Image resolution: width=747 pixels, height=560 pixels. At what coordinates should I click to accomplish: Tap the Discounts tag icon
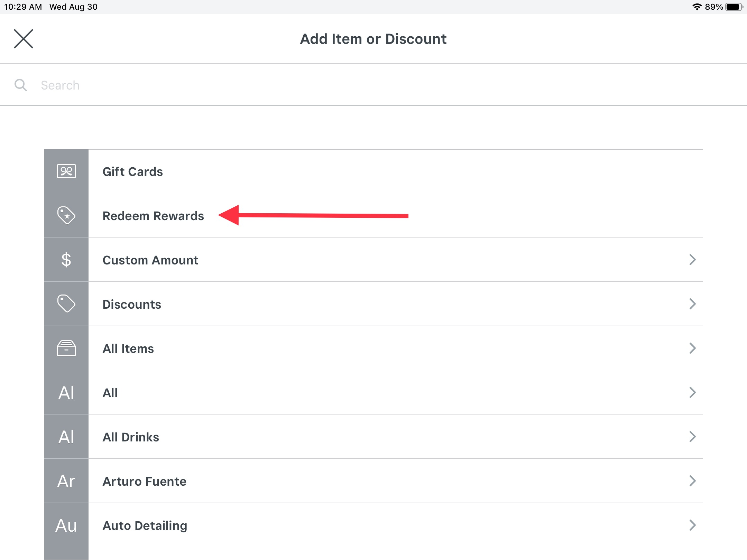66,304
